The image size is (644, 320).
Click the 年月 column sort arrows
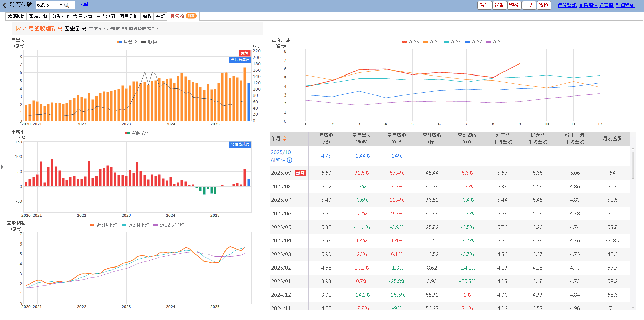[x=285, y=138]
